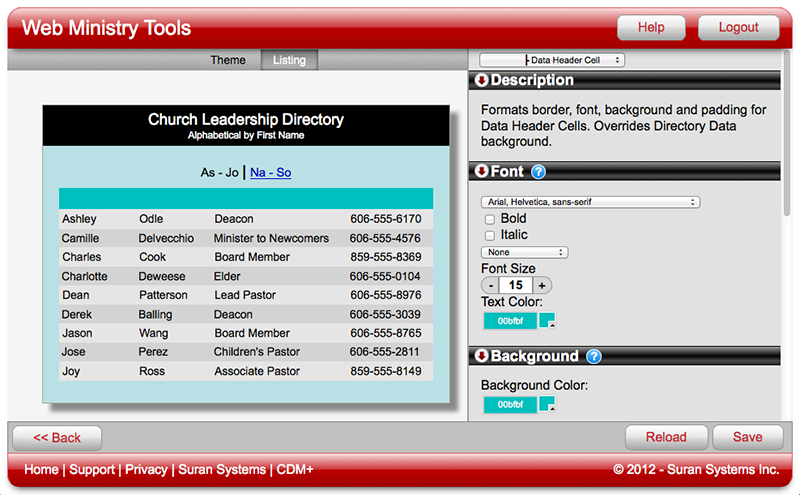Open Background section help question icon
Image resolution: width=800 pixels, height=495 pixels.
pos(594,356)
